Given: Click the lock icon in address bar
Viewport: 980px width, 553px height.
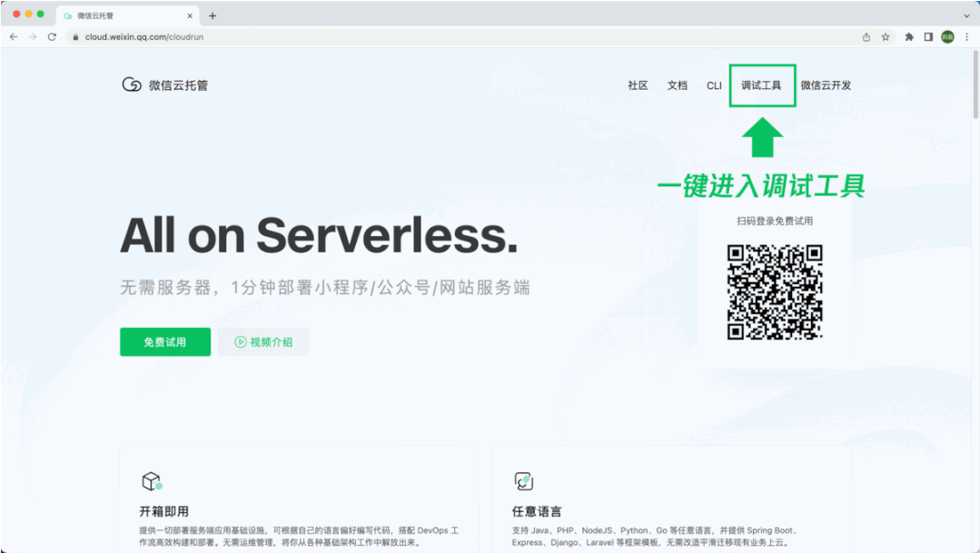Looking at the screenshot, I should coord(75,37).
